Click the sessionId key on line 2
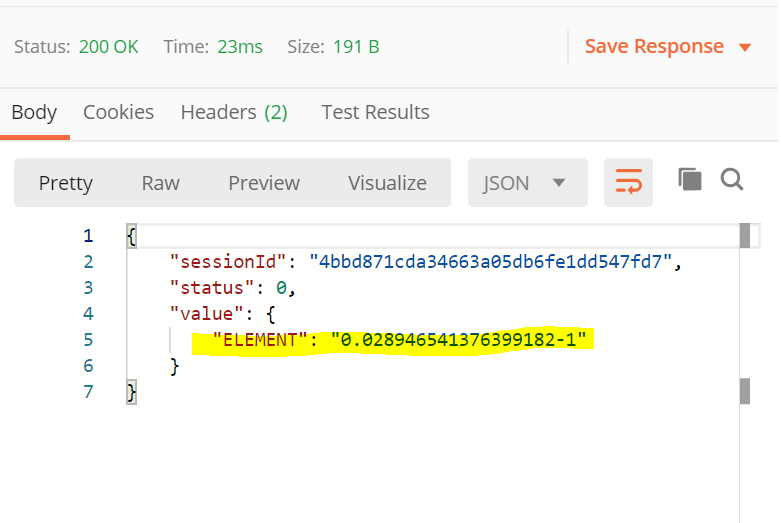The image size is (781, 523). [228, 262]
